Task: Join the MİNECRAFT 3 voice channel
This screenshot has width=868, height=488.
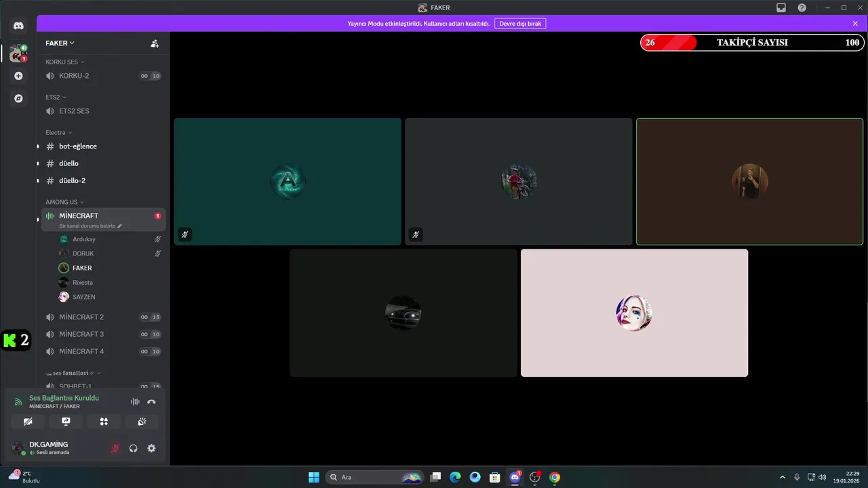Action: pyautogui.click(x=102, y=334)
